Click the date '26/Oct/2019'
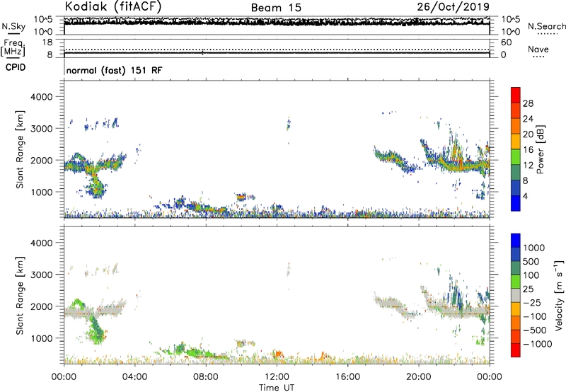Viewport: 566px width, 392px height. click(454, 7)
